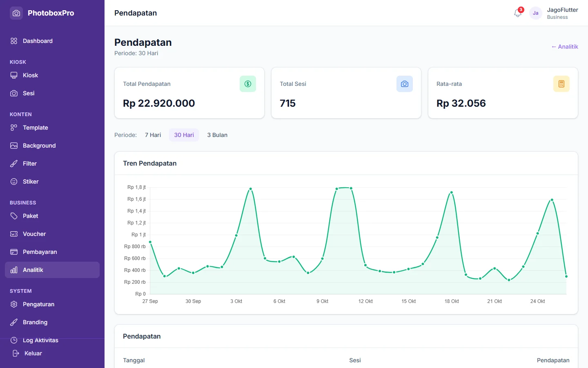588x368 pixels.
Task: Click the Pendapatan column header in table
Action: click(553, 360)
